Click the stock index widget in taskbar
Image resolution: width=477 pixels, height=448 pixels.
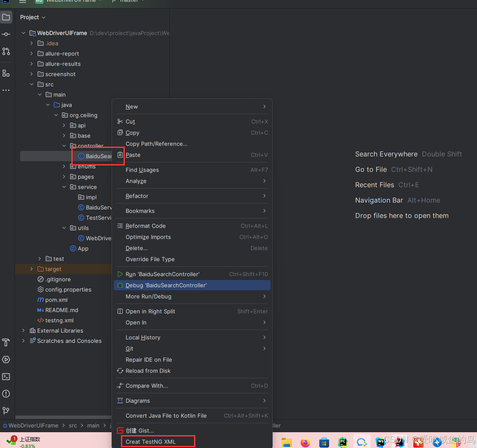click(x=24, y=442)
